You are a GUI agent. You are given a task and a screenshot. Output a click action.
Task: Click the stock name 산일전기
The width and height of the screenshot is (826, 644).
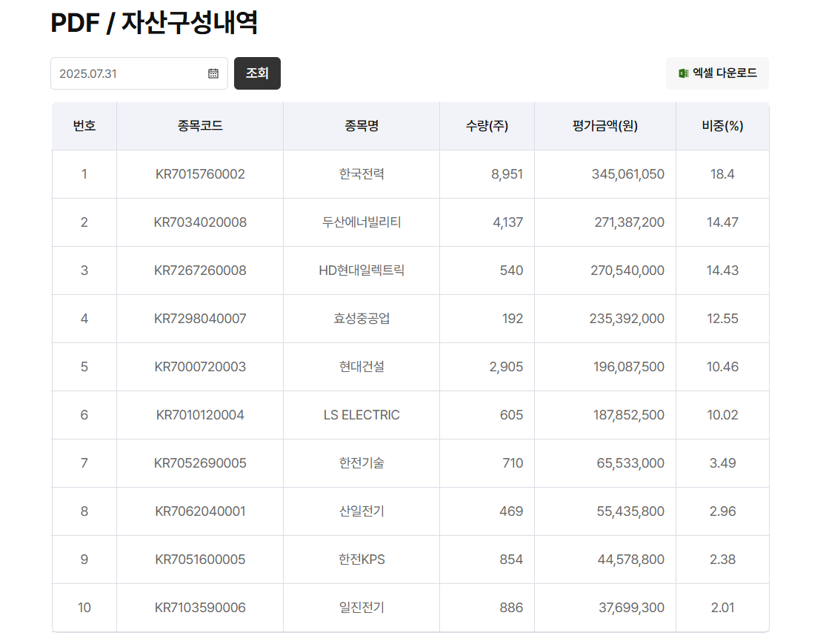tap(362, 511)
